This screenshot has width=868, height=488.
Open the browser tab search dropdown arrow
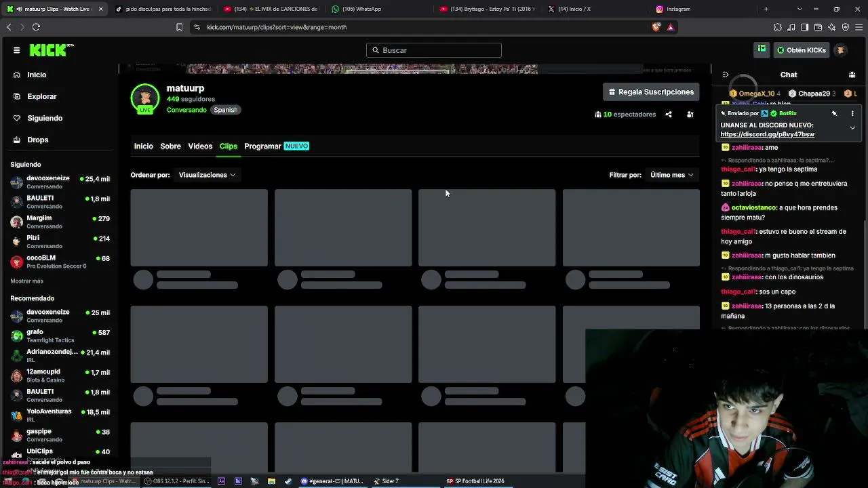point(800,9)
